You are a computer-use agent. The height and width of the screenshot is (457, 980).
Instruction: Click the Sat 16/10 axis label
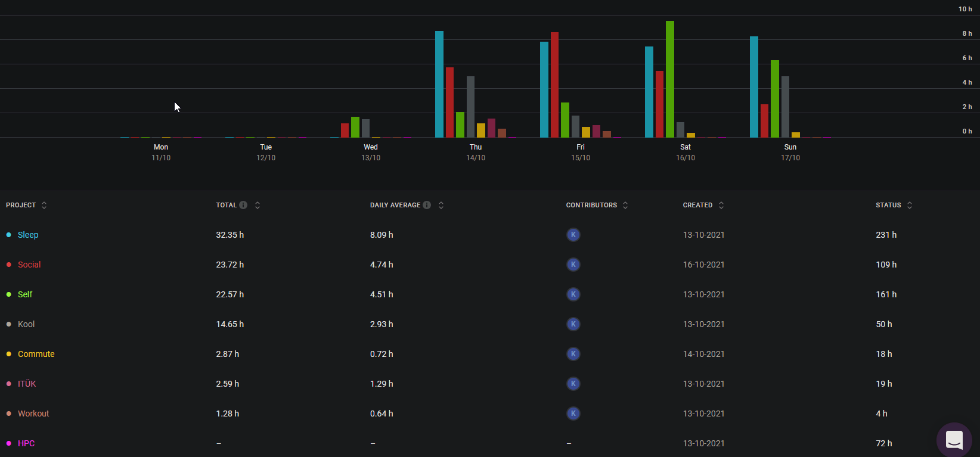pyautogui.click(x=686, y=152)
